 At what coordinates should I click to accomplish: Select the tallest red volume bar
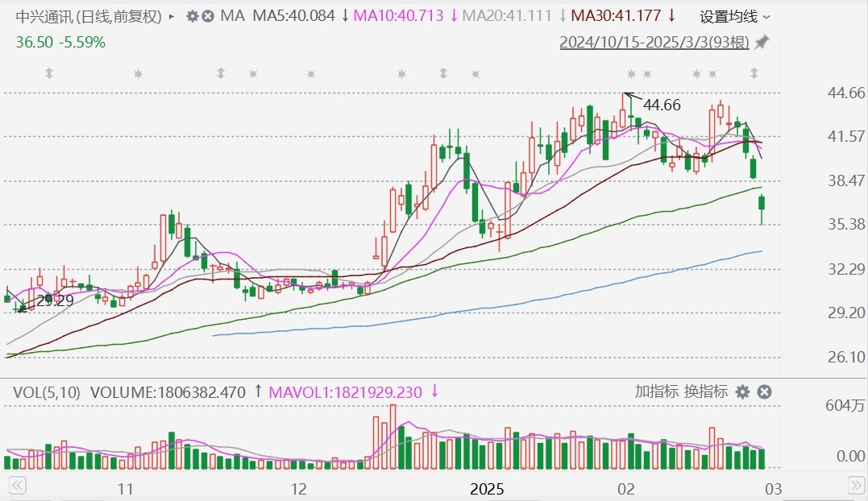pyautogui.click(x=393, y=437)
